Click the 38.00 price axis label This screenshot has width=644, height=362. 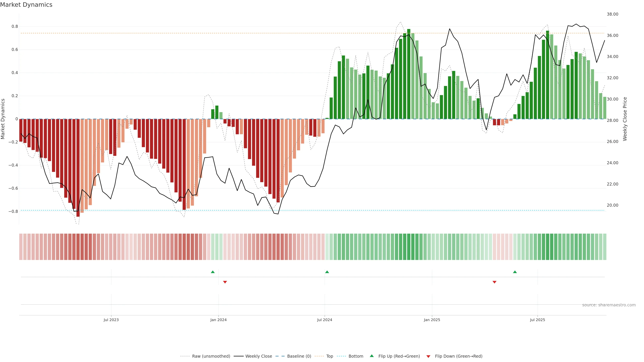pyautogui.click(x=612, y=14)
